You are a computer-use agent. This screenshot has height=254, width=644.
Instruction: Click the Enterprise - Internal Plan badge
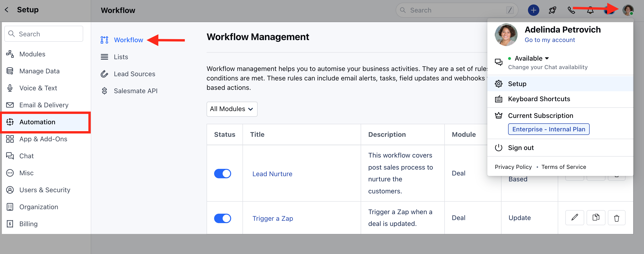coord(549,129)
